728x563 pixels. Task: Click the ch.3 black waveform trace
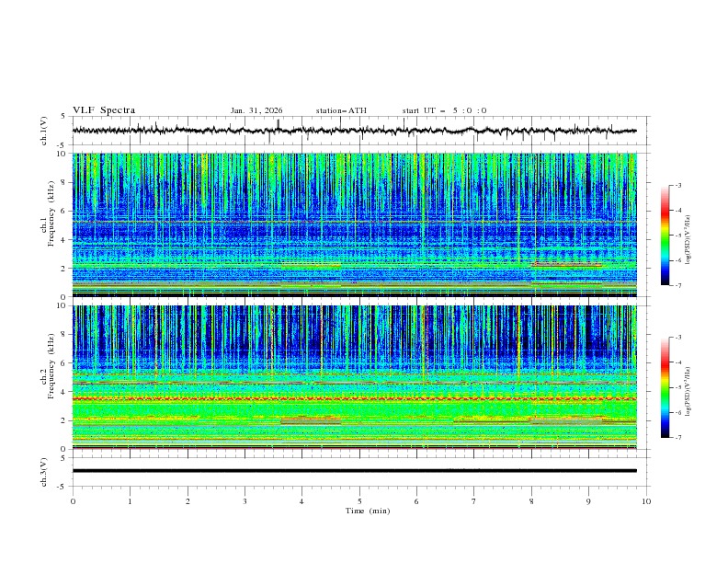pos(354,471)
